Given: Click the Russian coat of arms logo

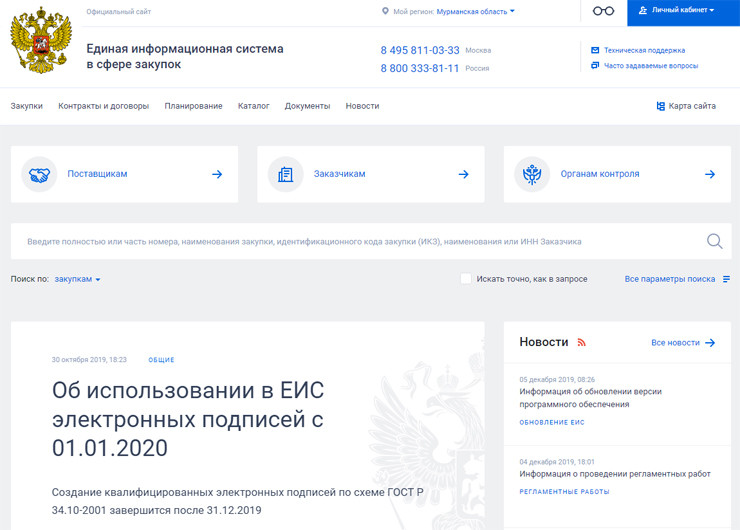Looking at the screenshot, I should 41,41.
